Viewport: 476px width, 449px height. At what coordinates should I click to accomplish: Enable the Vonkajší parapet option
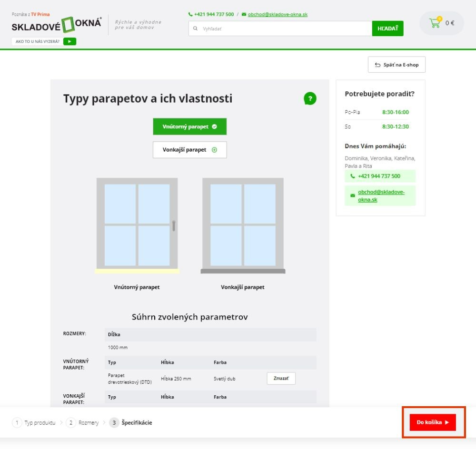189,150
